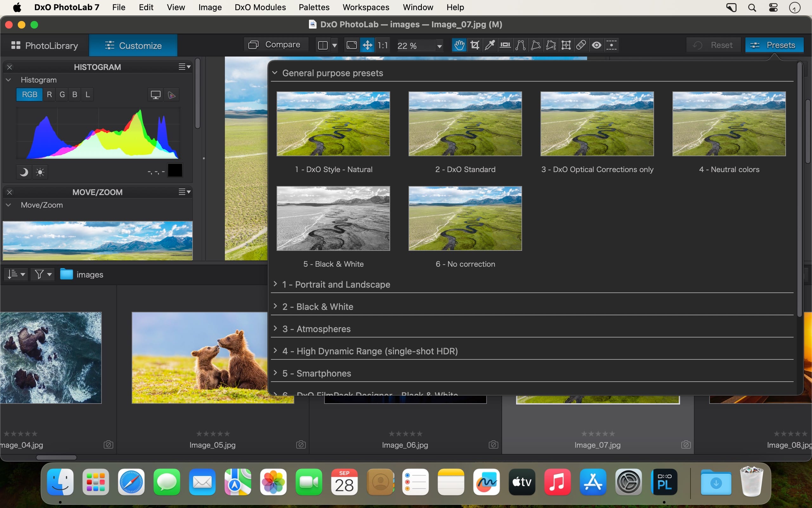The width and height of the screenshot is (812, 508).
Task: Open Control Center in menu bar
Action: pyautogui.click(x=773, y=7)
